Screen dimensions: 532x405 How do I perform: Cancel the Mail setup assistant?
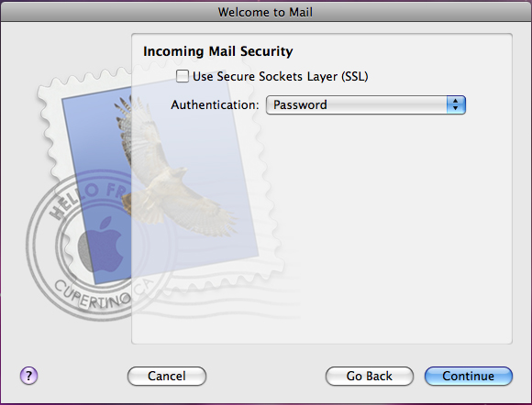[167, 376]
